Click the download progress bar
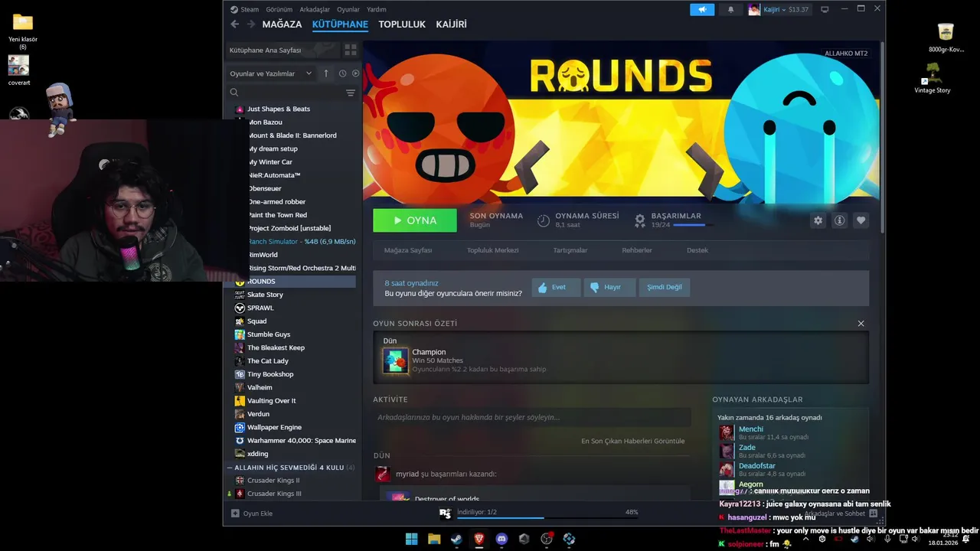 pos(547,518)
